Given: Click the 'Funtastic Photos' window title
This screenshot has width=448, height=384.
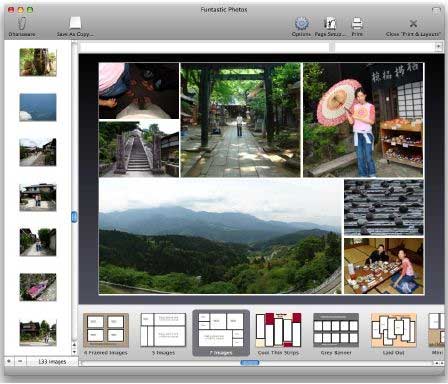Looking at the screenshot, I should (224, 10).
